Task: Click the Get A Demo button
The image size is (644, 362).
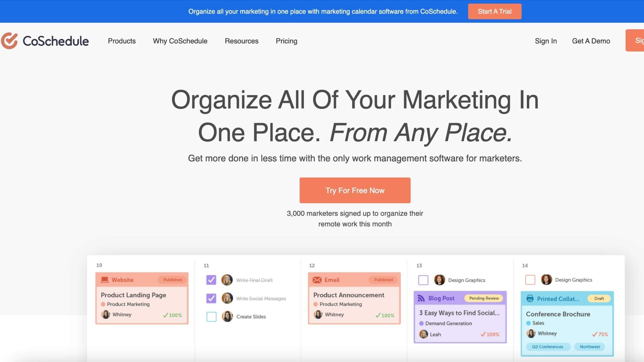Action: coord(591,40)
